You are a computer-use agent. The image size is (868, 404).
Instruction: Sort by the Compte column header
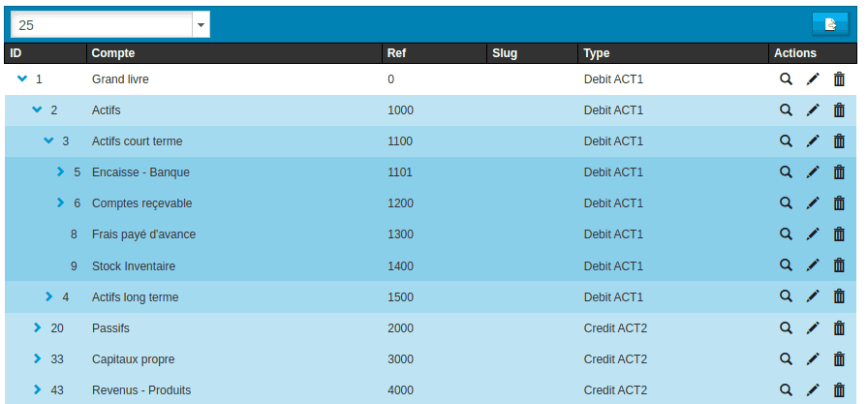(234, 53)
